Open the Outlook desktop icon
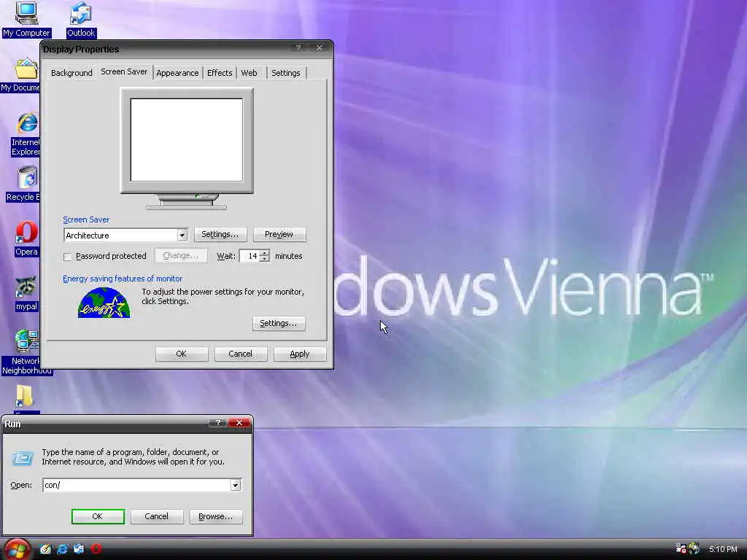The image size is (747, 560). [x=81, y=19]
